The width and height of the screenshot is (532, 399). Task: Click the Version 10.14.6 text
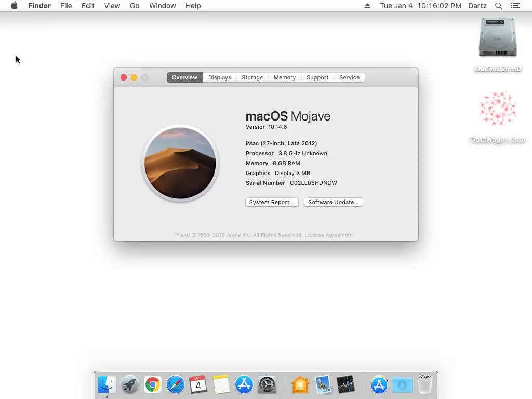[266, 127]
